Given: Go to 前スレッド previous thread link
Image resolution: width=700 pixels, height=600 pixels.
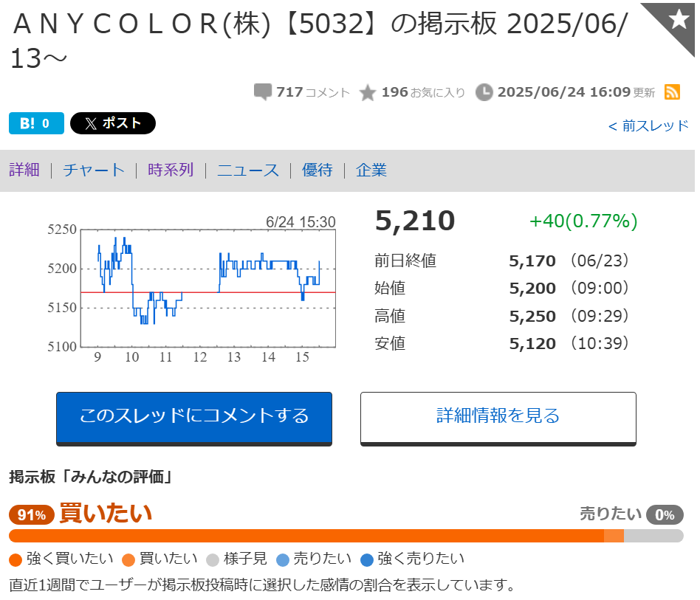Looking at the screenshot, I should [x=648, y=125].
